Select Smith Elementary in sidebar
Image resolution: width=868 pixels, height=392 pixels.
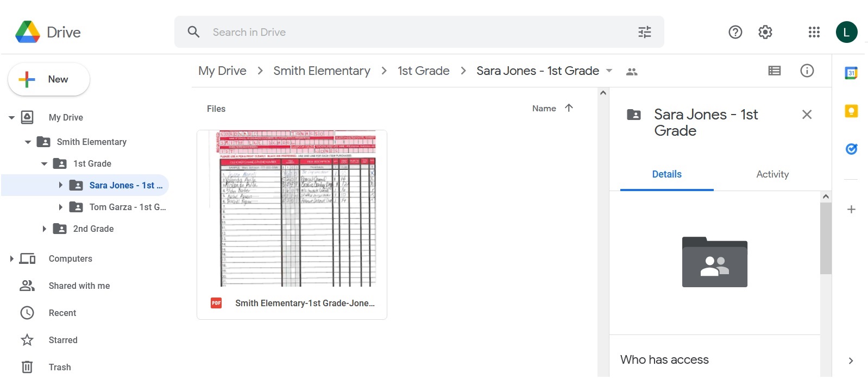[x=91, y=142]
